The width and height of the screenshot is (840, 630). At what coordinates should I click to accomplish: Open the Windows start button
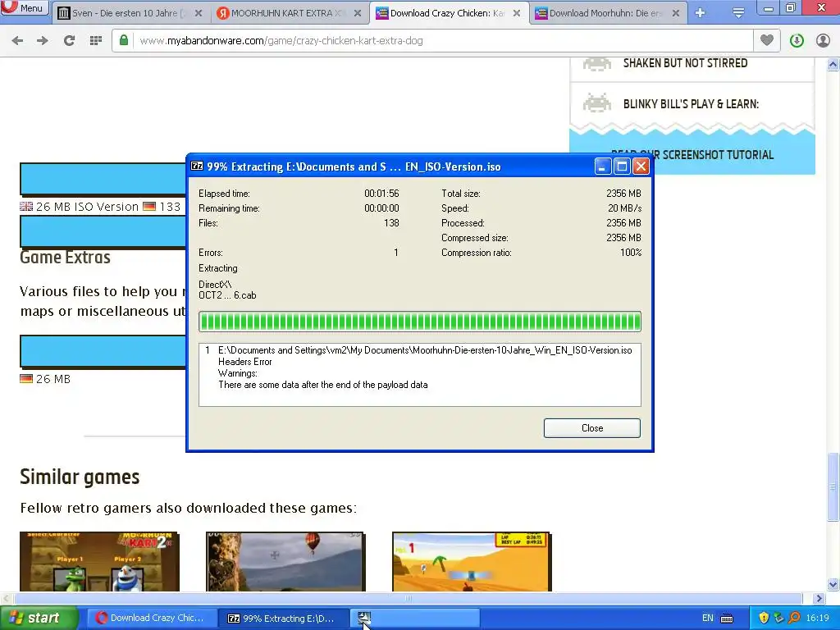[39, 618]
